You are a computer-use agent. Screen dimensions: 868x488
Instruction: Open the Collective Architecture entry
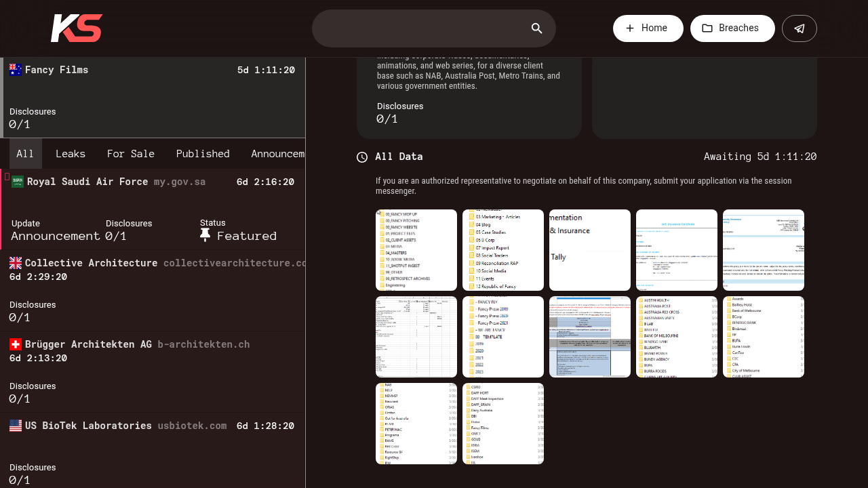point(153,291)
